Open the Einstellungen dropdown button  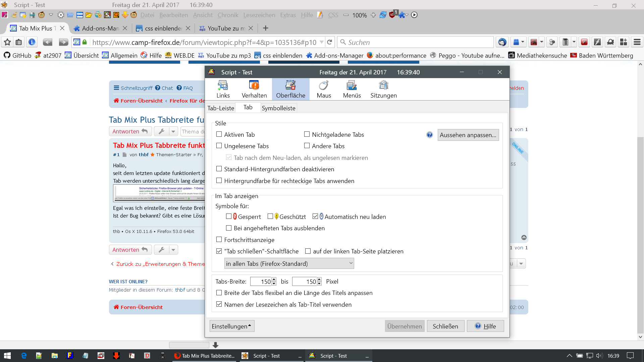pyautogui.click(x=232, y=326)
